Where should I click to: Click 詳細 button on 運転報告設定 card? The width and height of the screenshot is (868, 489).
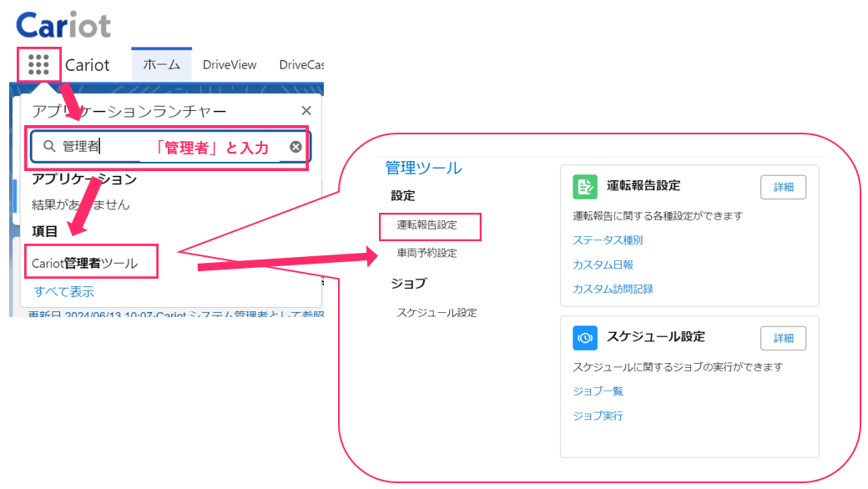pyautogui.click(x=784, y=187)
